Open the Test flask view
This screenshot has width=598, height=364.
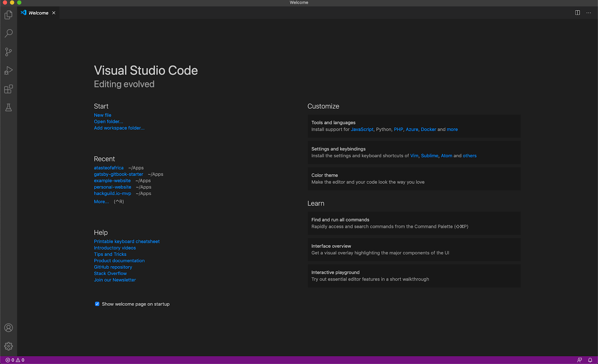[x=9, y=108]
